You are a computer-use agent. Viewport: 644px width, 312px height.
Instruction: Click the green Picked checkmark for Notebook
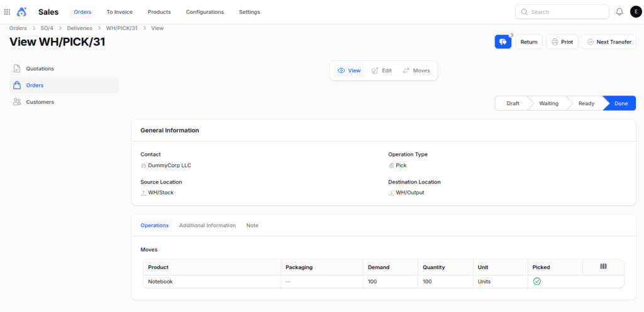[536, 282]
